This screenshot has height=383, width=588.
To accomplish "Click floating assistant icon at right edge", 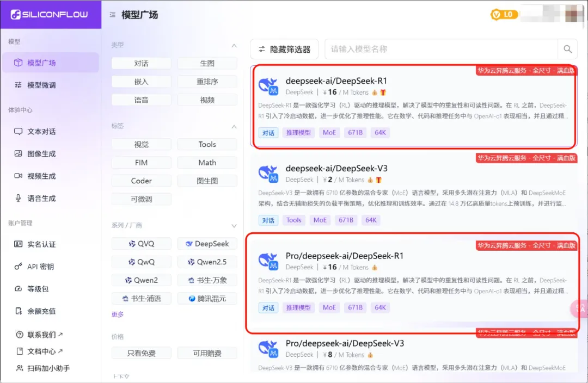I will coord(579,308).
